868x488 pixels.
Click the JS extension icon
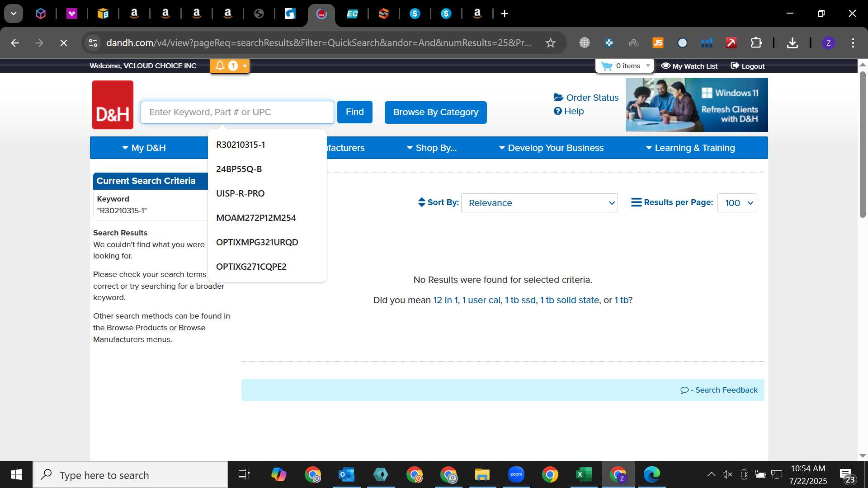658,43
